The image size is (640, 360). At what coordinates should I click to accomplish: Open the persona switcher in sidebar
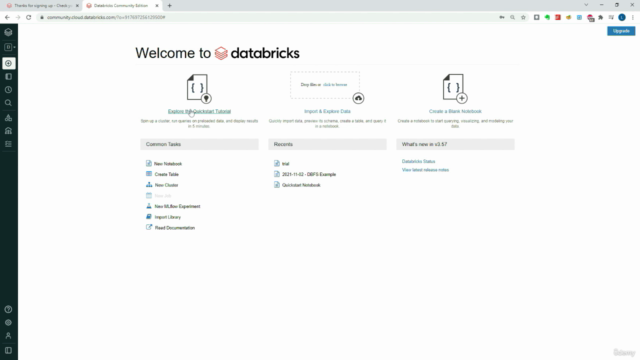click(9, 47)
